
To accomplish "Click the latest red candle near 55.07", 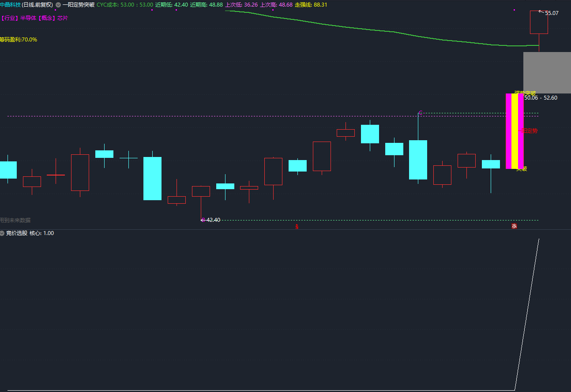I will click(x=539, y=22).
